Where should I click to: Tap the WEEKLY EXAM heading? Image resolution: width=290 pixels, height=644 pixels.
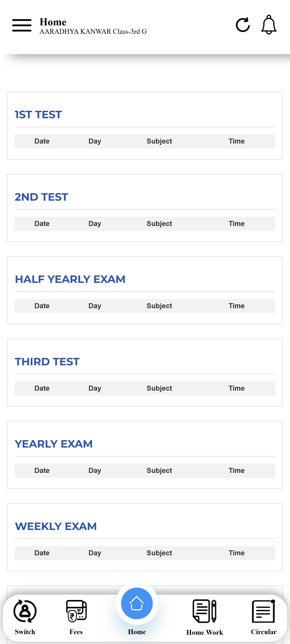[x=56, y=526]
